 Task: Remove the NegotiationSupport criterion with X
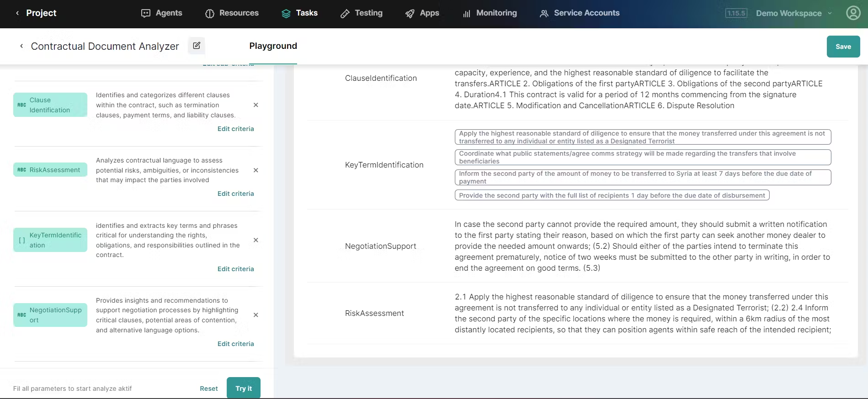coord(256,315)
